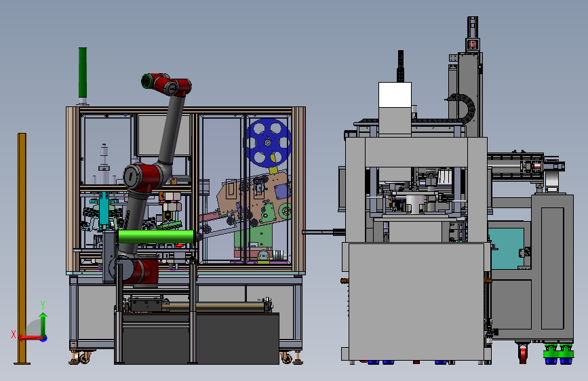
Task: Click the green Y axis arrow of the triad
Action: (x=43, y=324)
